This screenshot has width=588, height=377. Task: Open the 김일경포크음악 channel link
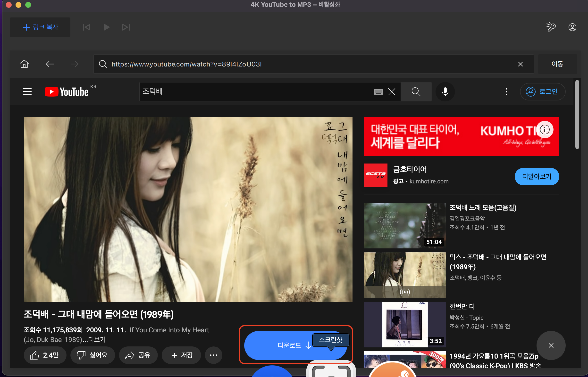467,218
